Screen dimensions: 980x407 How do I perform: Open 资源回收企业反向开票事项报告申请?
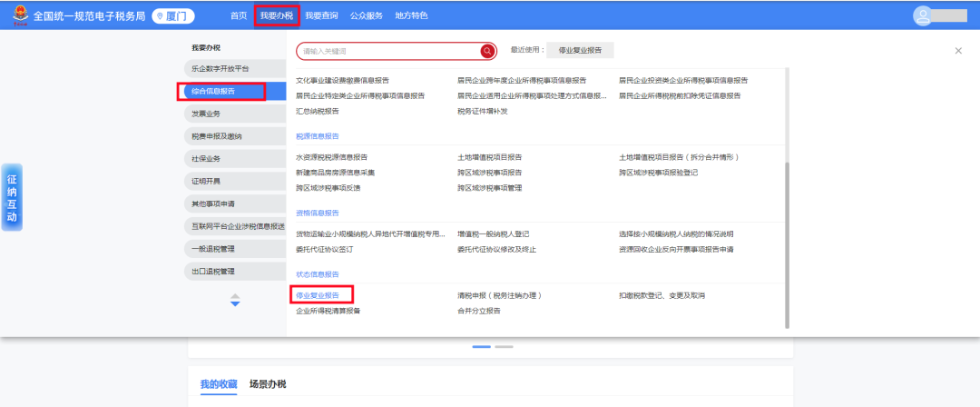[676, 249]
